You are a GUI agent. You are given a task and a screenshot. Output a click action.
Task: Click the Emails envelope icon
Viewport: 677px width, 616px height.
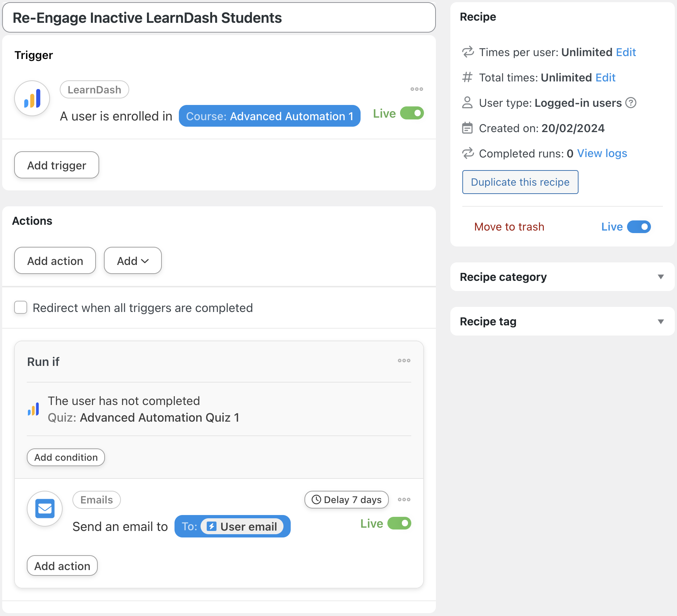(45, 509)
